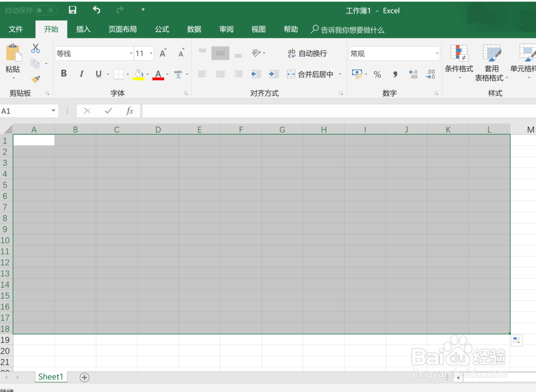
Task: Open the 数字 group dialog launcher
Action: (436, 93)
